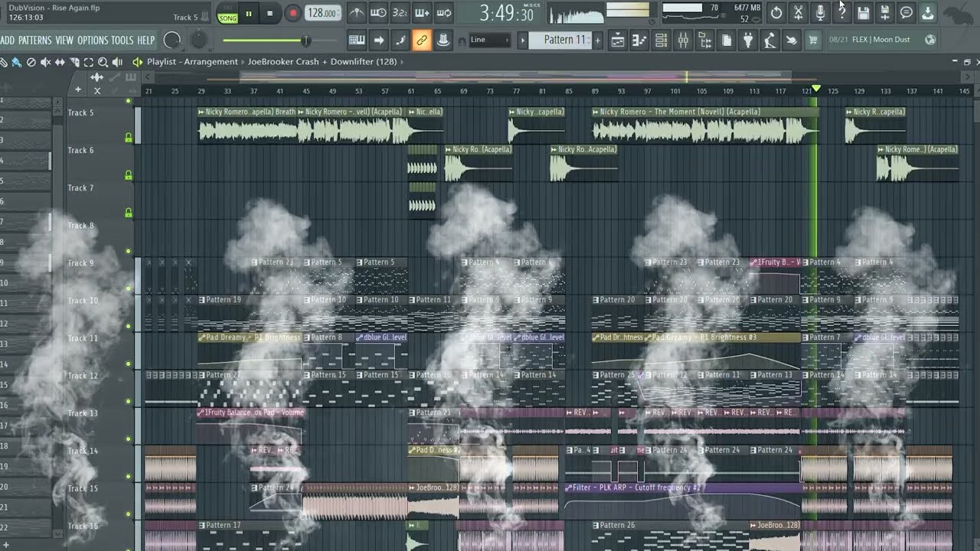Toggle the countdown before recording
This screenshot has height=551, width=980.
pyautogui.click(x=400, y=13)
